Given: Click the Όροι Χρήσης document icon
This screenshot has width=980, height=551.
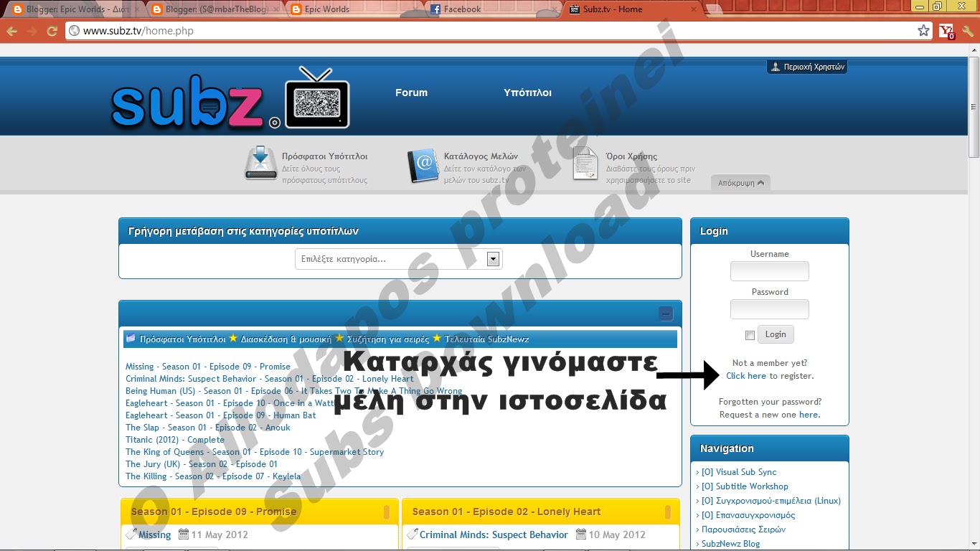Looking at the screenshot, I should [x=585, y=164].
